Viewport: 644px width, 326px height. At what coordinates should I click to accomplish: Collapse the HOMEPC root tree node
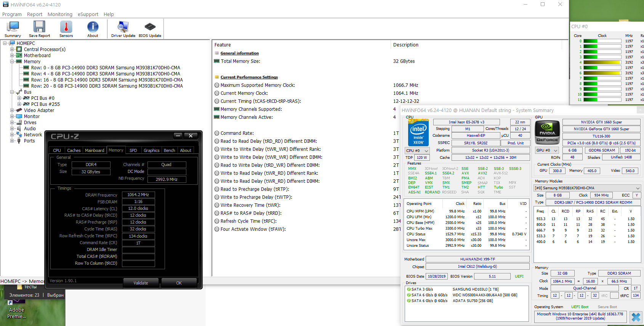pos(5,43)
